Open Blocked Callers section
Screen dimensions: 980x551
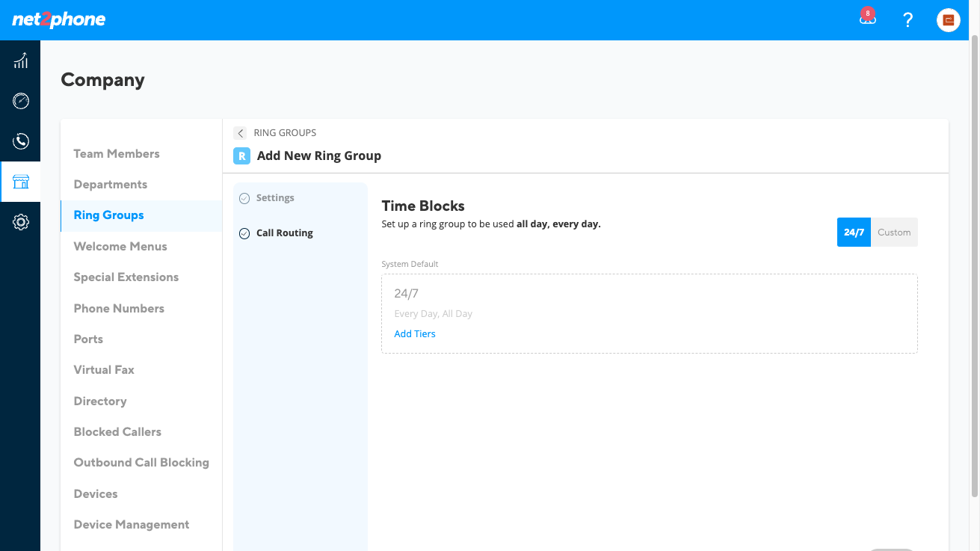tap(117, 432)
